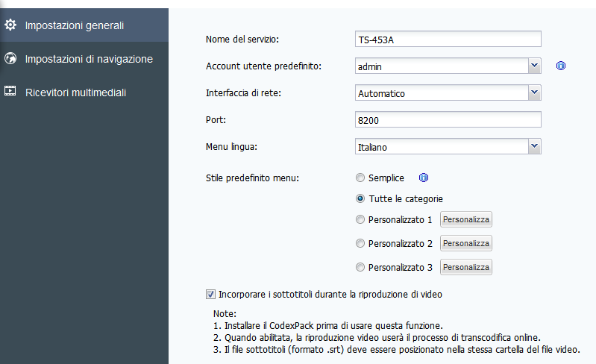Screen dimensions: 596x364
Task: Choose the Personalizzato 2 radio option
Action: pos(361,243)
